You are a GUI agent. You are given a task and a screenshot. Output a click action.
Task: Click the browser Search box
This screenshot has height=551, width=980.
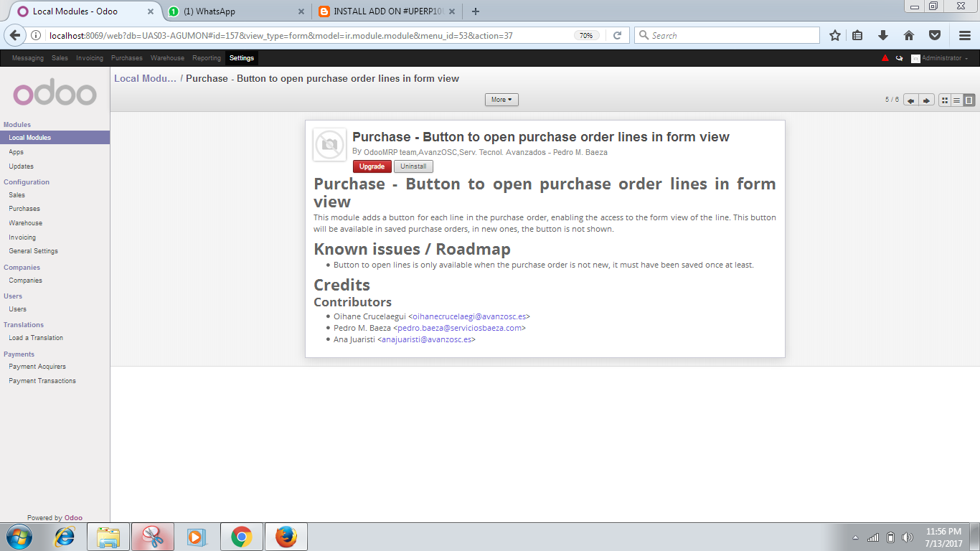727,35
